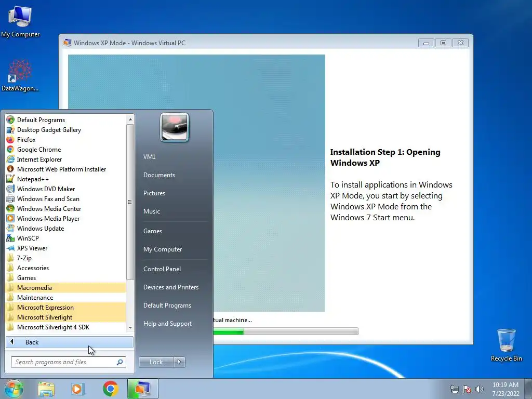This screenshot has width=532, height=399.
Task: Launch Notepad++
Action: 66,179
